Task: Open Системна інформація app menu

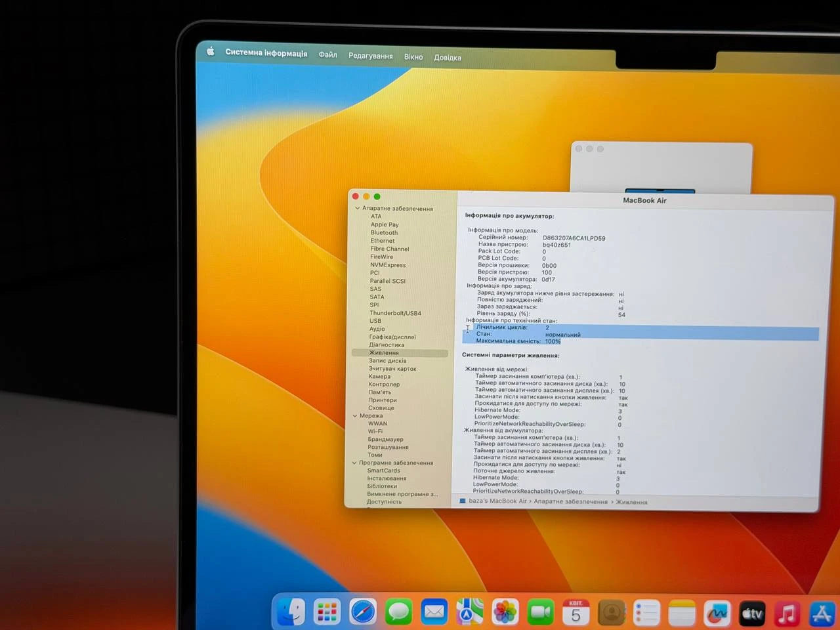Action: coord(266,52)
